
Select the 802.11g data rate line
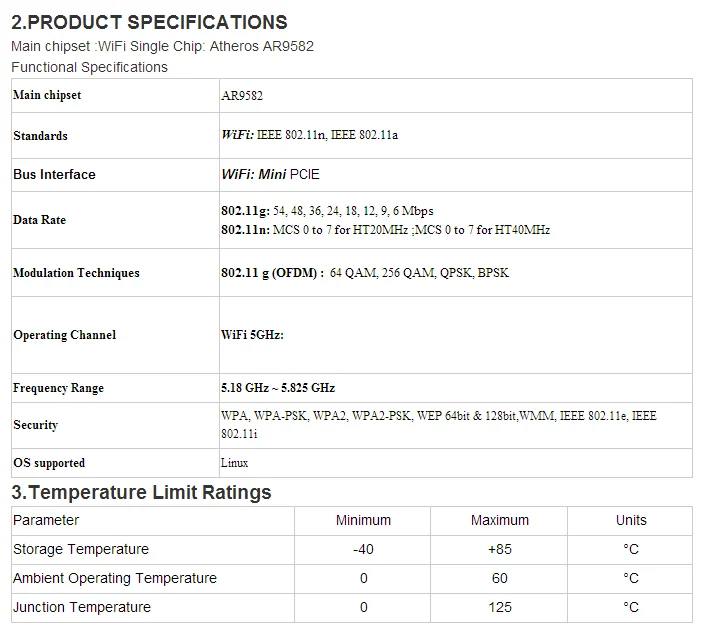pos(327,211)
